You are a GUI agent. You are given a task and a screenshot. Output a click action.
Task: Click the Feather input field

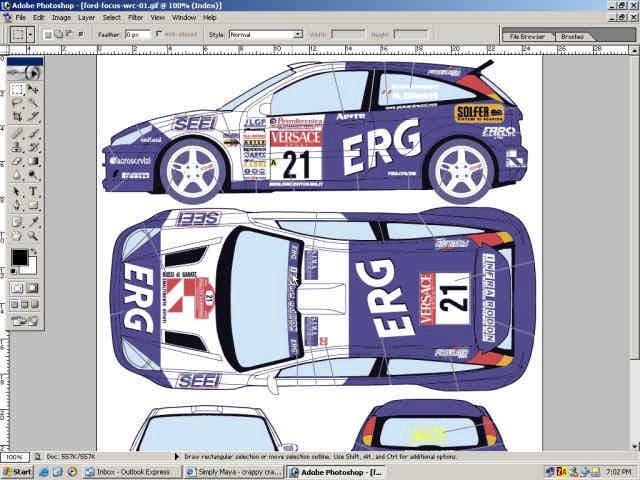[138, 34]
